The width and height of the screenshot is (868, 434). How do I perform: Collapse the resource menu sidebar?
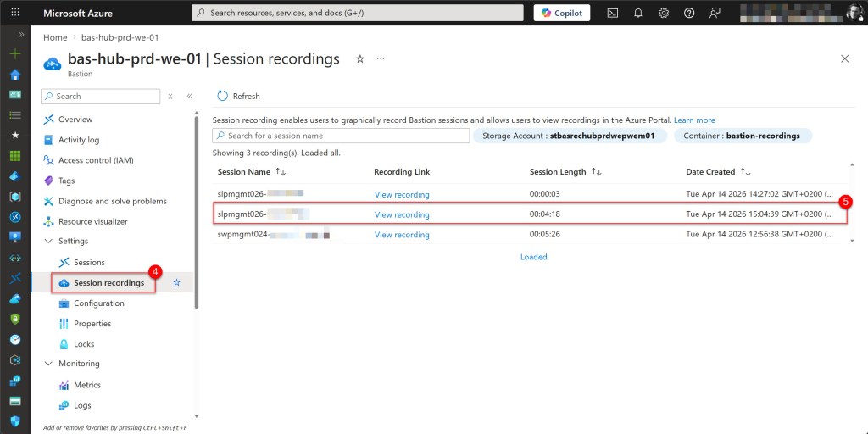tap(189, 97)
